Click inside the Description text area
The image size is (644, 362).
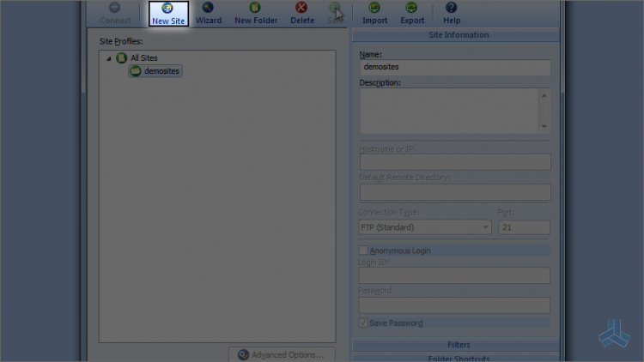coord(449,111)
